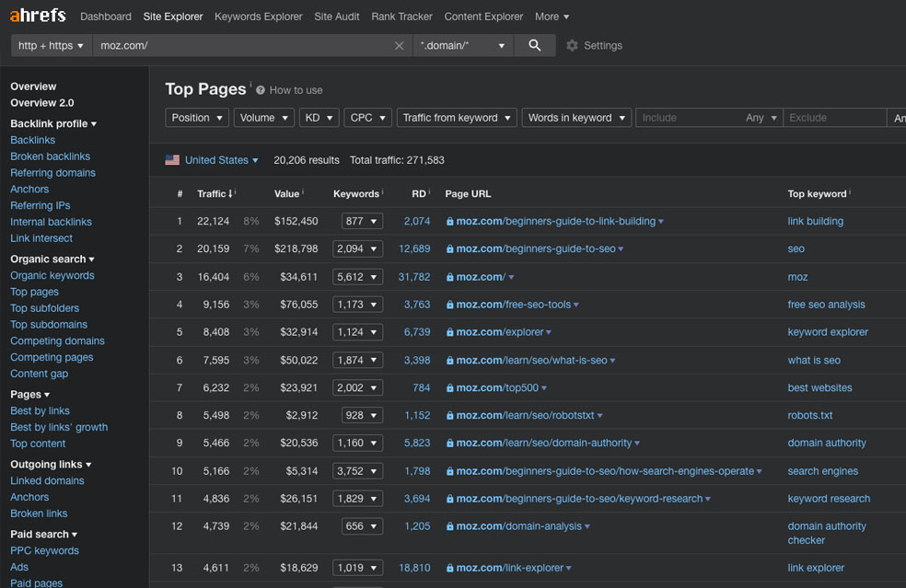Open the Volume filter dropdown

[x=264, y=118]
